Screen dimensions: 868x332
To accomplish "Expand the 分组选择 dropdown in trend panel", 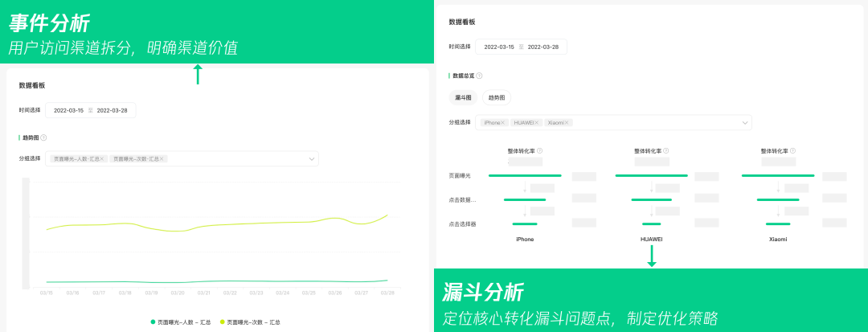I will point(312,159).
